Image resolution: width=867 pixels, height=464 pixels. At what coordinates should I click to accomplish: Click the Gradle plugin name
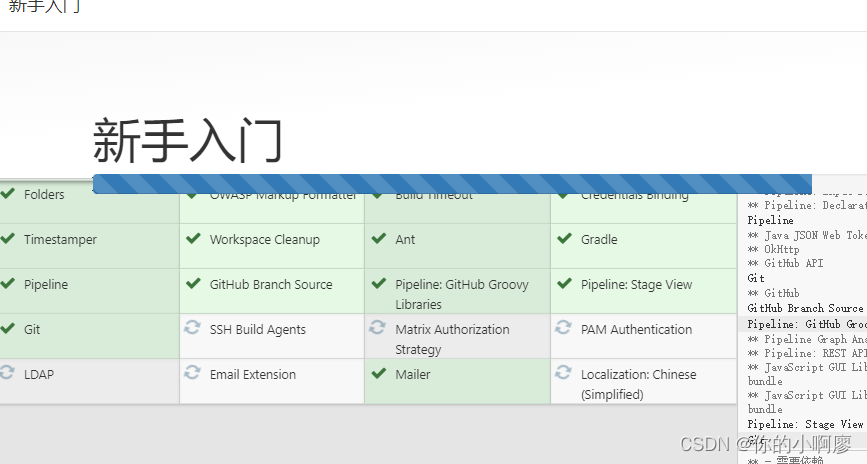click(x=599, y=239)
